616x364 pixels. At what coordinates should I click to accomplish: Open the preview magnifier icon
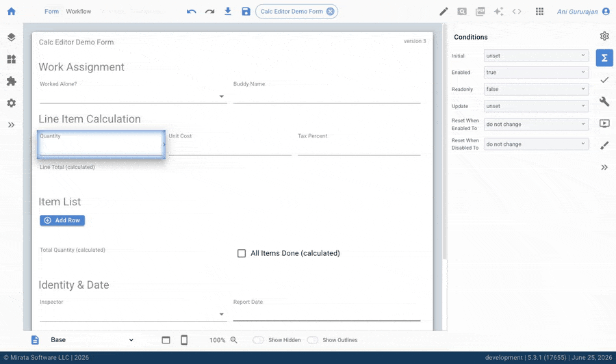coord(462,12)
